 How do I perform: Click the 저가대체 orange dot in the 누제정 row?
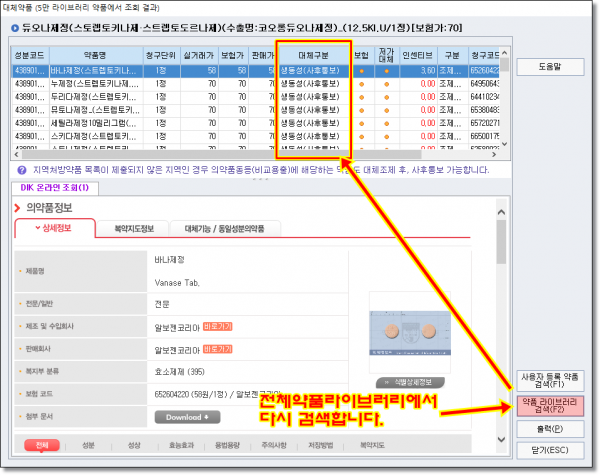tap(386, 85)
